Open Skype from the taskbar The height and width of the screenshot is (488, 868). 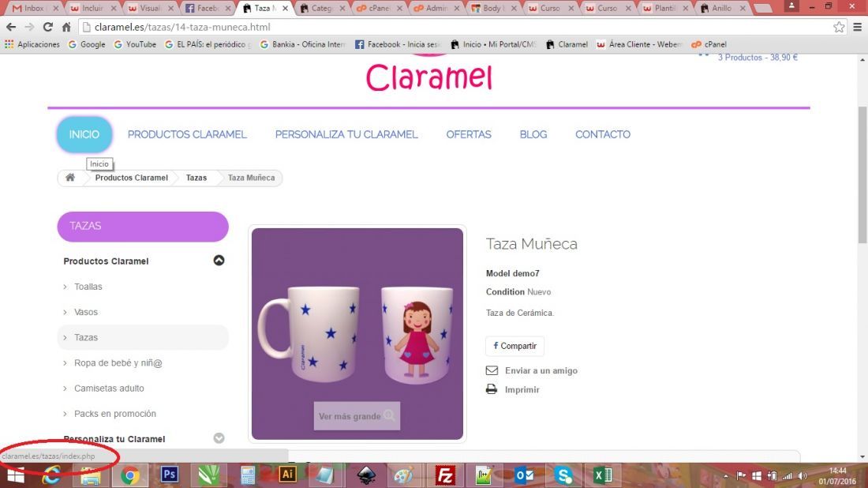point(563,475)
